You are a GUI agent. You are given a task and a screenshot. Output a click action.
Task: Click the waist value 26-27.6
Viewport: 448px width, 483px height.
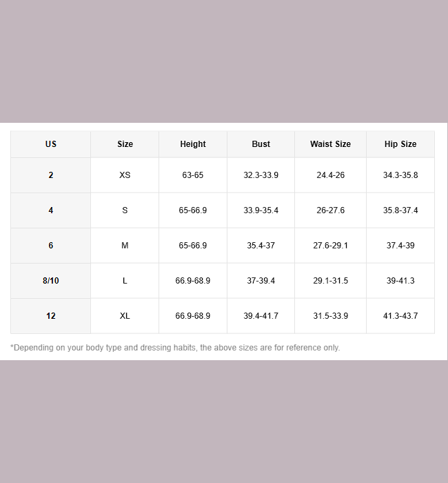(x=330, y=210)
